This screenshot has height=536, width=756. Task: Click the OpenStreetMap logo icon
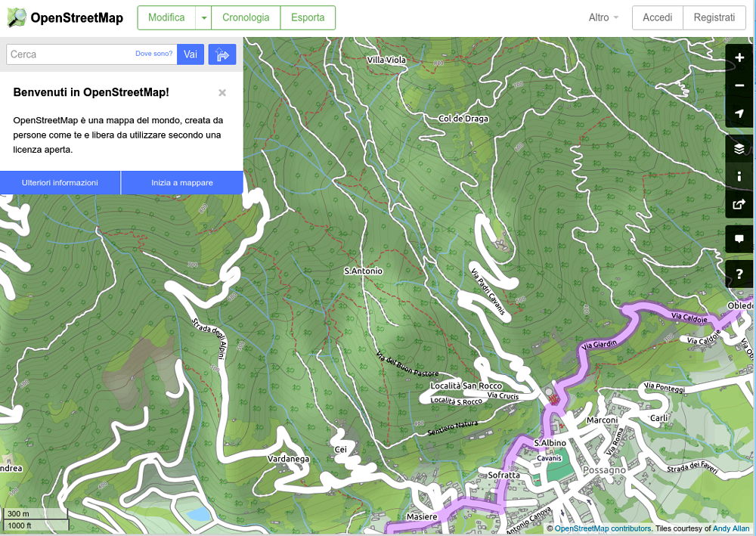click(x=17, y=17)
